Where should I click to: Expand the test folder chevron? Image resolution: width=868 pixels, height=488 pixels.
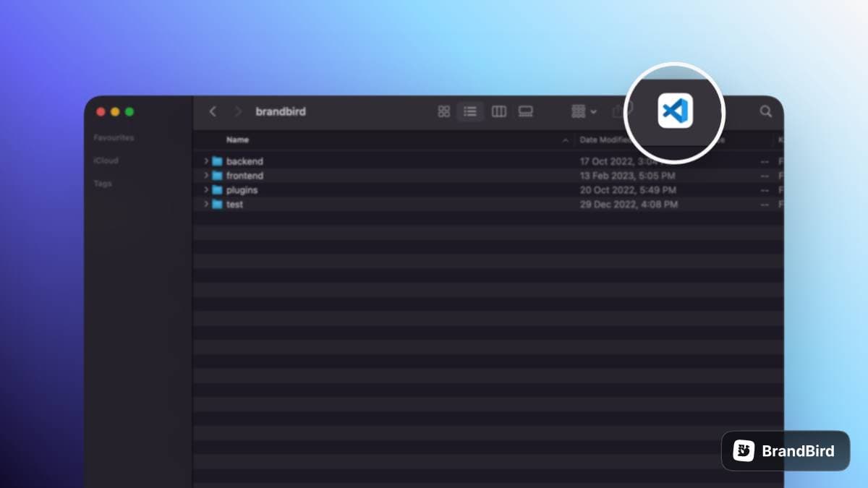(x=206, y=205)
